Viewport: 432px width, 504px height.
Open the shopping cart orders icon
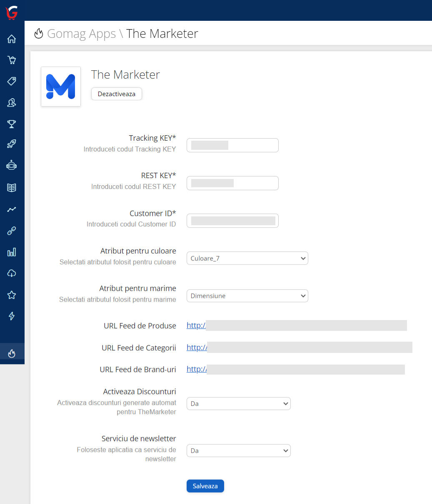pos(12,60)
